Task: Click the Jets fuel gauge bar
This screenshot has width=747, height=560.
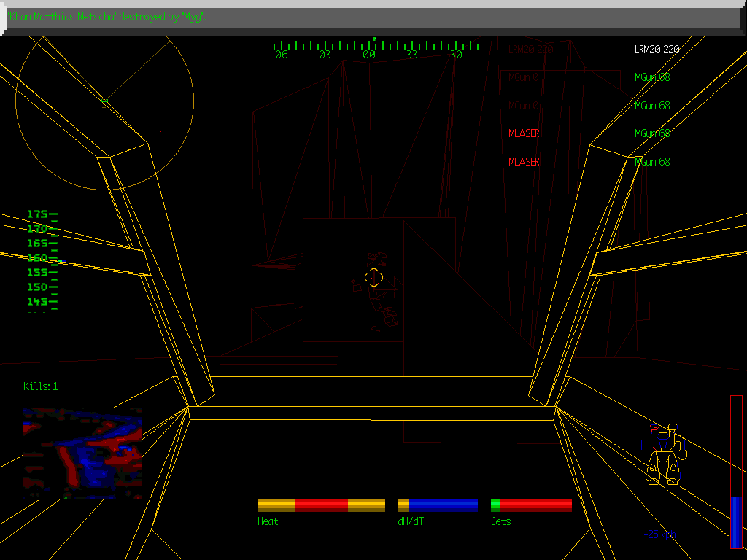Action: point(531,505)
